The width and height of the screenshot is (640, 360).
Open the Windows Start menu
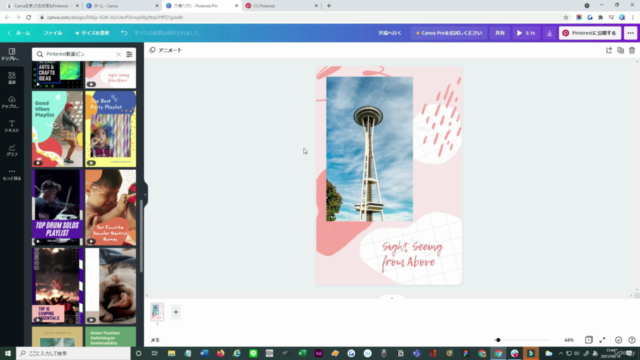point(8,353)
